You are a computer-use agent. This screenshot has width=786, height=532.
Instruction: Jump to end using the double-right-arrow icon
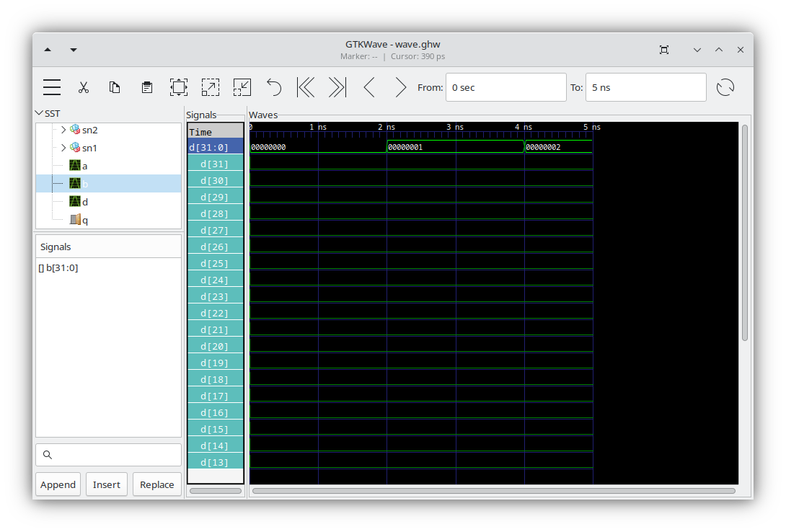click(337, 87)
